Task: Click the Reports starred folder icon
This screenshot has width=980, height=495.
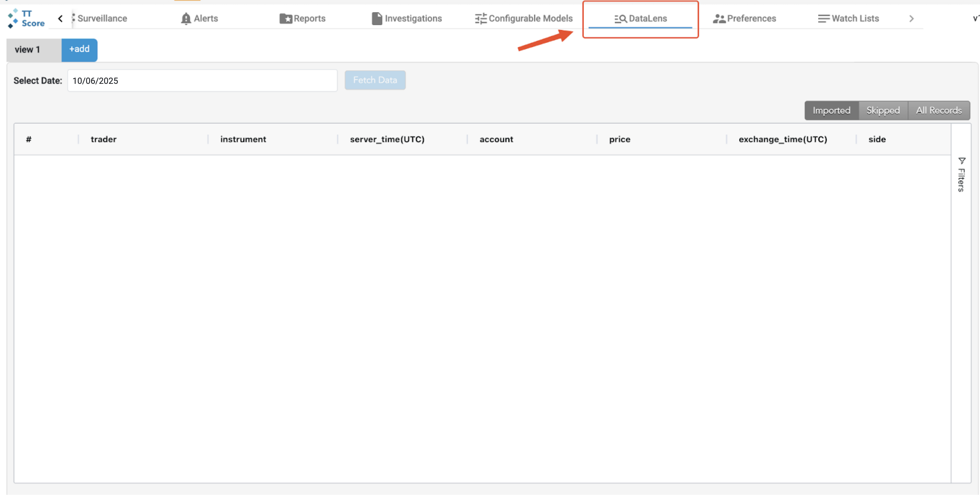Action: click(x=286, y=18)
